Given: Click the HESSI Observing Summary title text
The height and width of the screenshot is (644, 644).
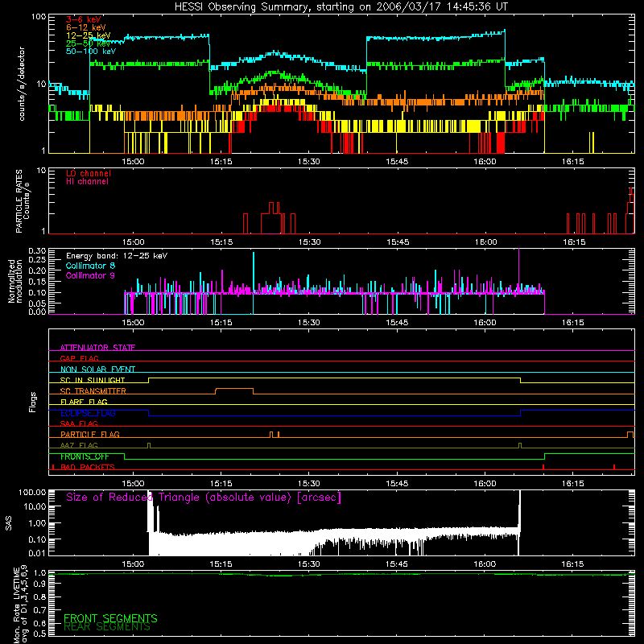Looking at the screenshot, I should tap(341, 7).
